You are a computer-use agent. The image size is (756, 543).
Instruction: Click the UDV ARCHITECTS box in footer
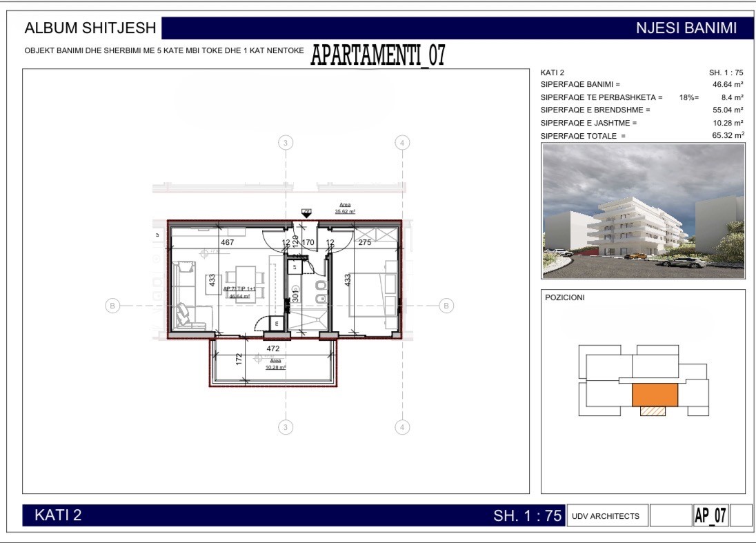coord(606,516)
